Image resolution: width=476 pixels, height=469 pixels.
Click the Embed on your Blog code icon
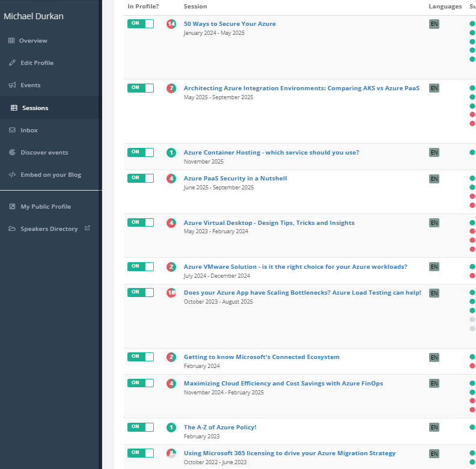12,175
